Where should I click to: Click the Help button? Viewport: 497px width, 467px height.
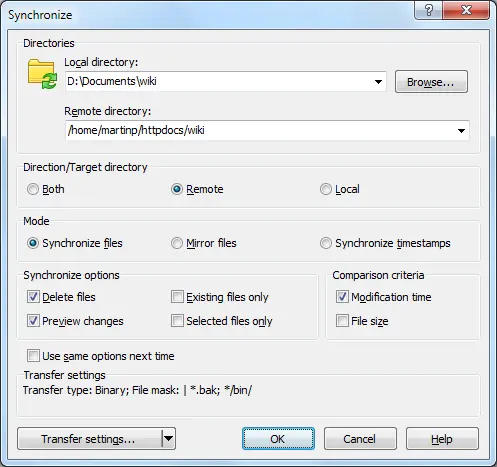coord(442,439)
